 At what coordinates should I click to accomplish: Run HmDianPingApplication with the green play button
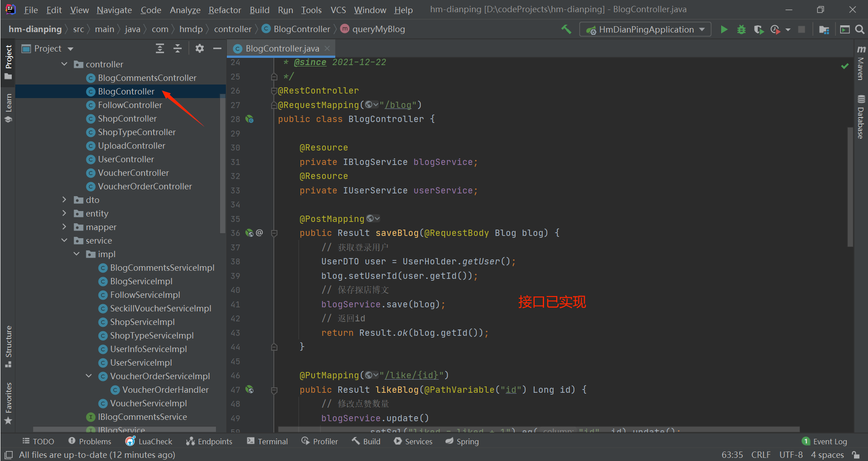point(724,29)
